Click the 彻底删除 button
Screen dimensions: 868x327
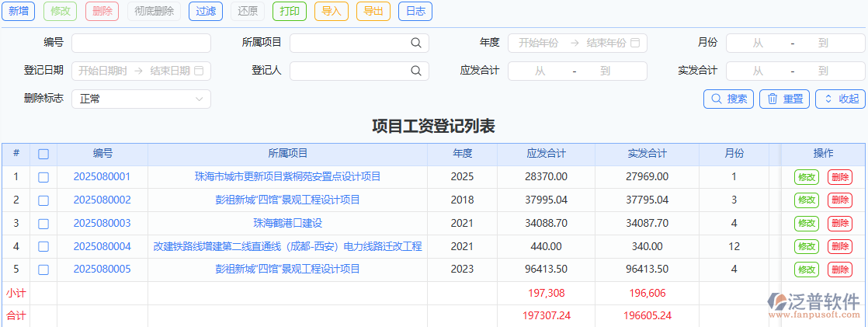point(154,11)
